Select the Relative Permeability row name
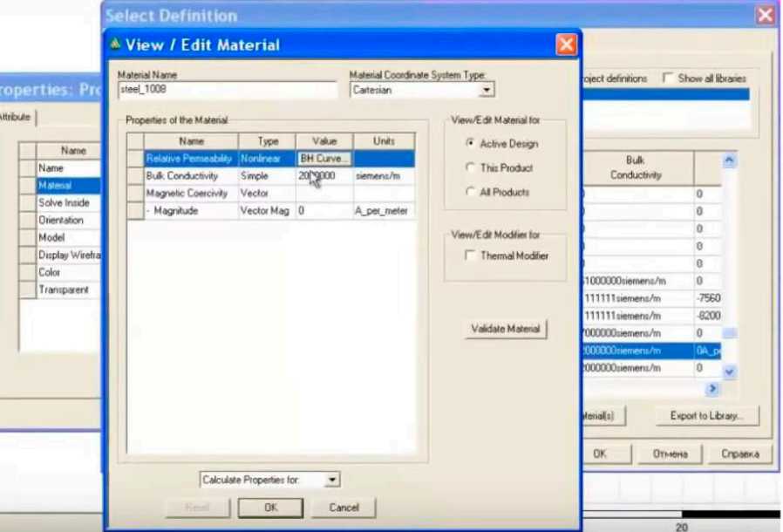The height and width of the screenshot is (532, 783). (191, 159)
